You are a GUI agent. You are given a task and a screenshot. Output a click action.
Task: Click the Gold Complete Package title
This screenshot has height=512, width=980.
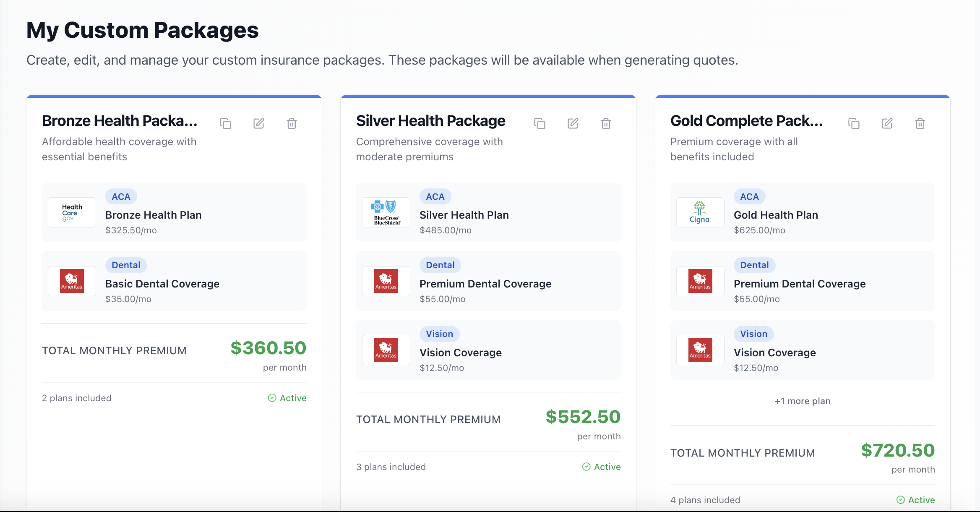click(746, 121)
